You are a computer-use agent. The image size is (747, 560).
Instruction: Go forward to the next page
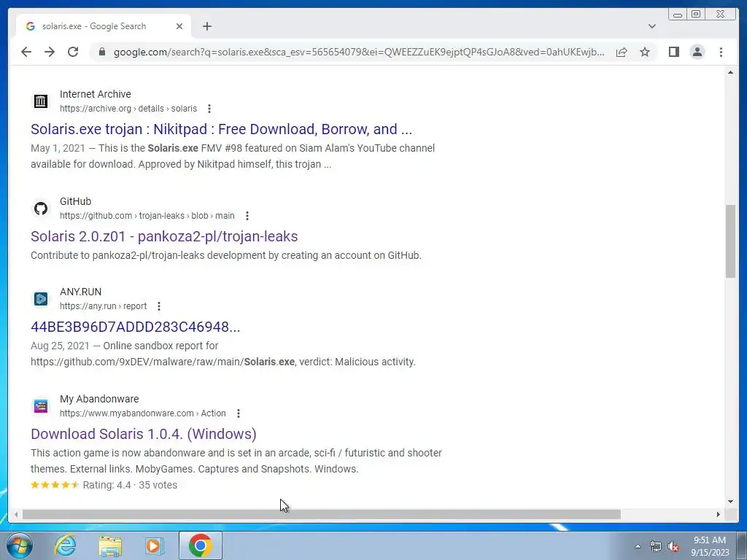pyautogui.click(x=50, y=52)
